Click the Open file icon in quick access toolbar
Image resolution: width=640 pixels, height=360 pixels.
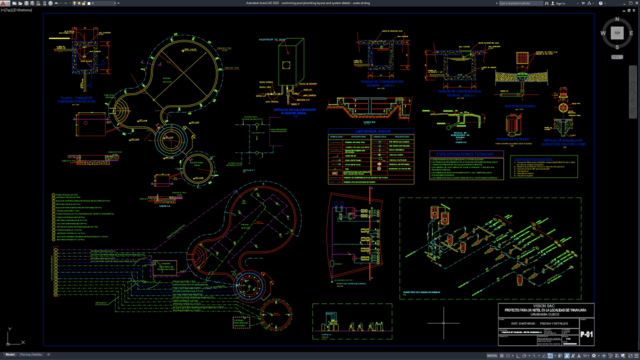[x=20, y=3]
